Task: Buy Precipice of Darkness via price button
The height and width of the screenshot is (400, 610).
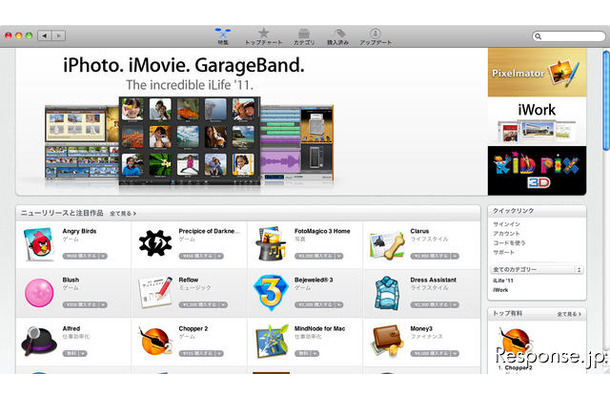Action: click(x=201, y=256)
